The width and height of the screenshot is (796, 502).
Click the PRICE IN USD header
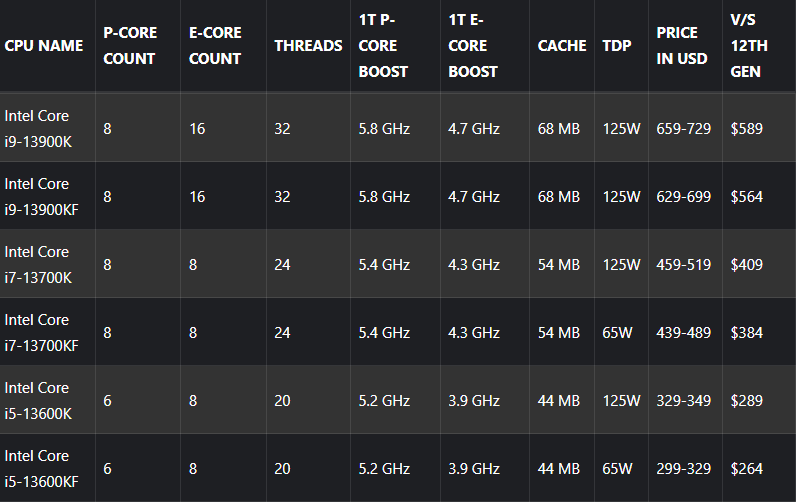[x=682, y=46]
